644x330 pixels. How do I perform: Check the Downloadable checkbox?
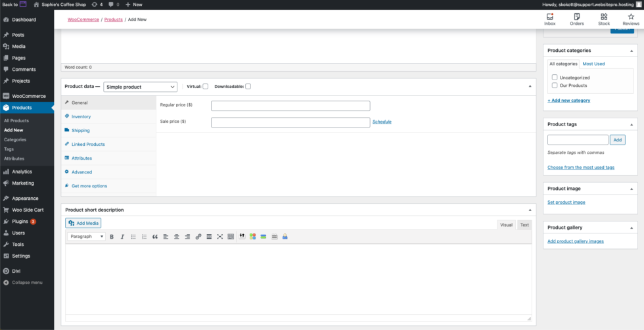pyautogui.click(x=248, y=87)
